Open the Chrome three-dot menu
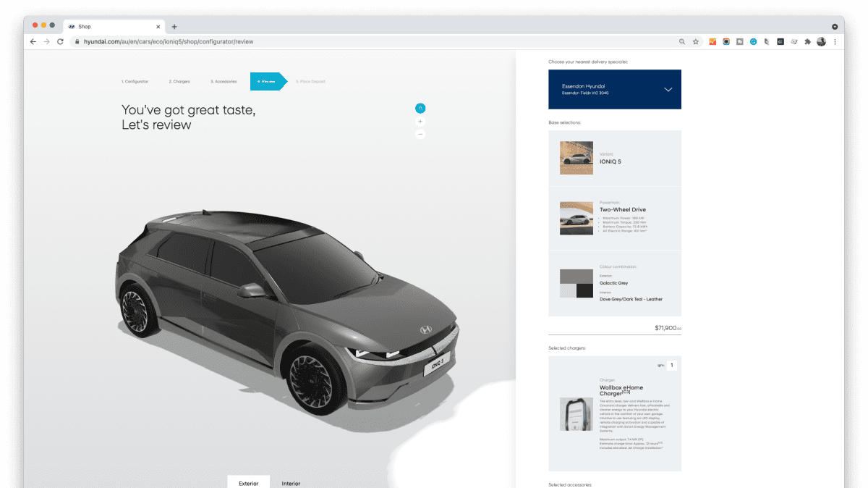 pos(835,42)
